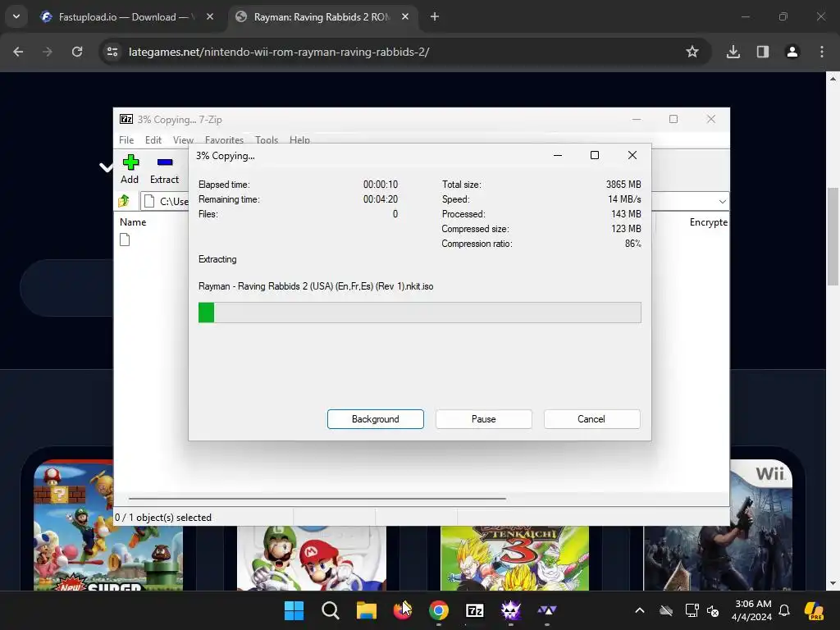This screenshot has width=840, height=630.
Task: Open the Tools menu in 7-Zip
Action: point(267,139)
